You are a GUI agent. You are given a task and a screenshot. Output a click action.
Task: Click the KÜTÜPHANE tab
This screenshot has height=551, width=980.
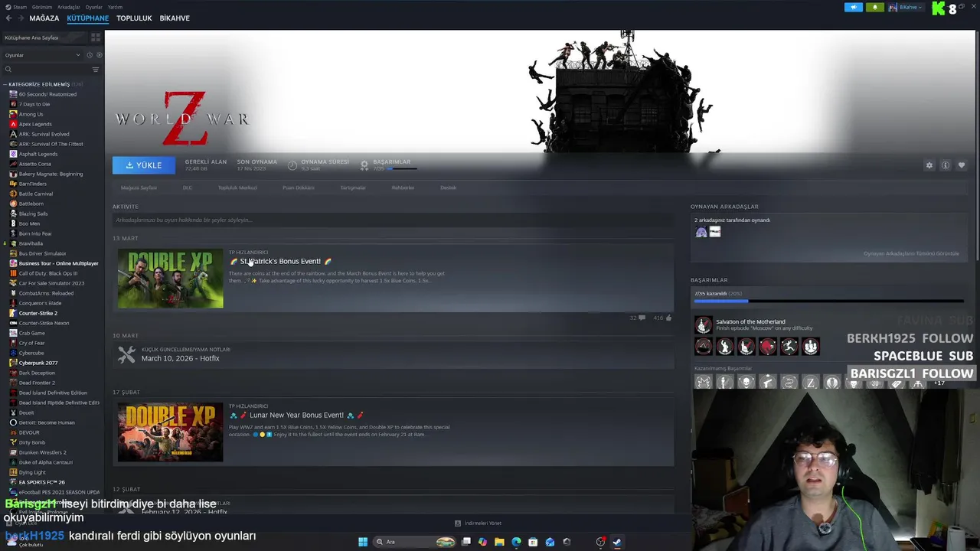click(88, 18)
